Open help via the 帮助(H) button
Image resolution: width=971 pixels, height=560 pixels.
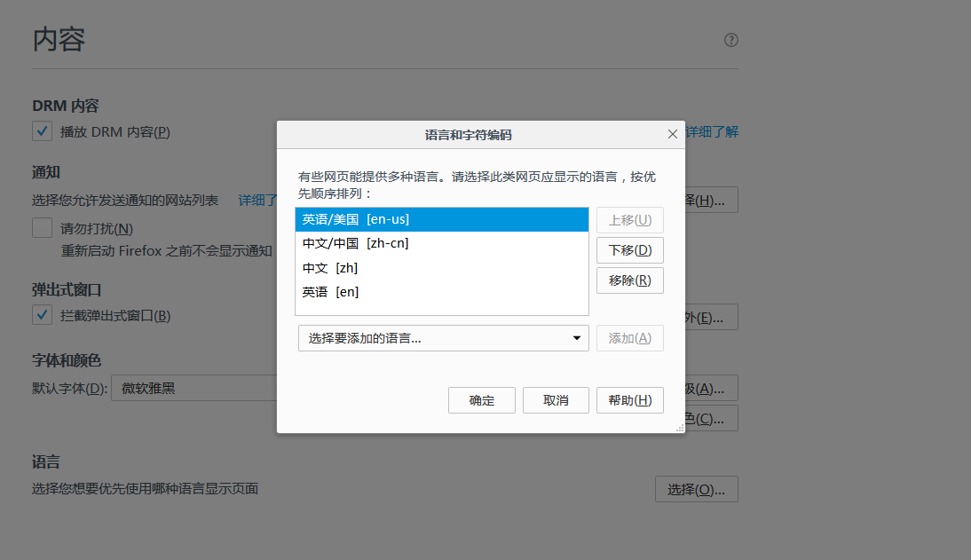coord(629,399)
